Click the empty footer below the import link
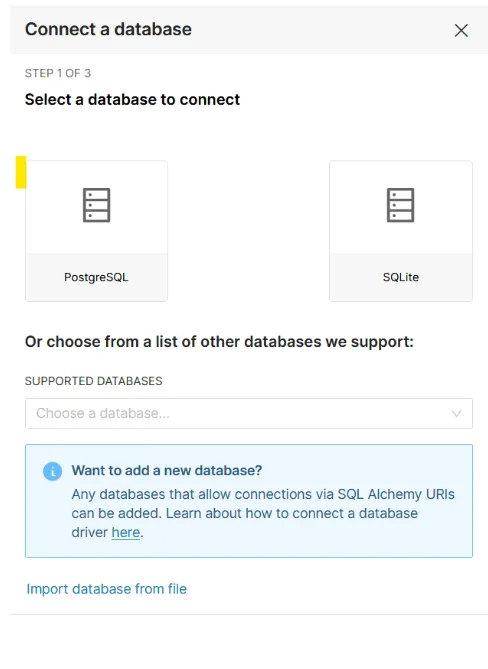Viewport: 488px width, 669px height. pos(249,641)
